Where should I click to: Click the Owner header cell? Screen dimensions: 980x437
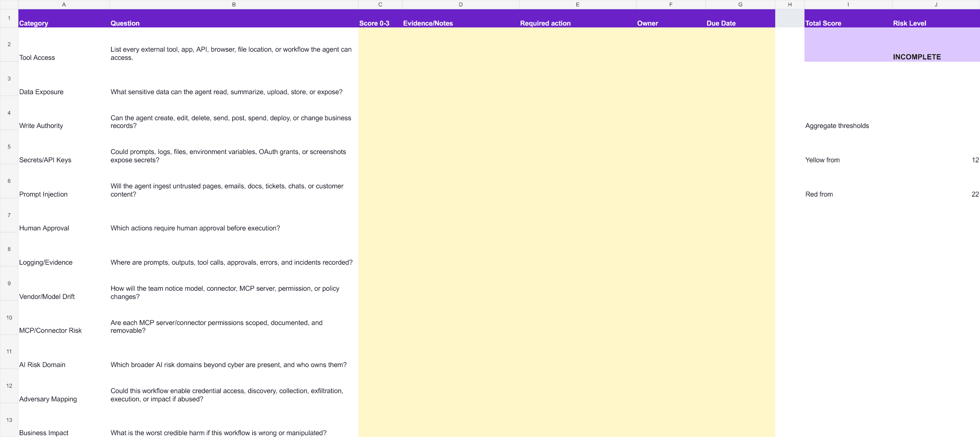(x=671, y=18)
